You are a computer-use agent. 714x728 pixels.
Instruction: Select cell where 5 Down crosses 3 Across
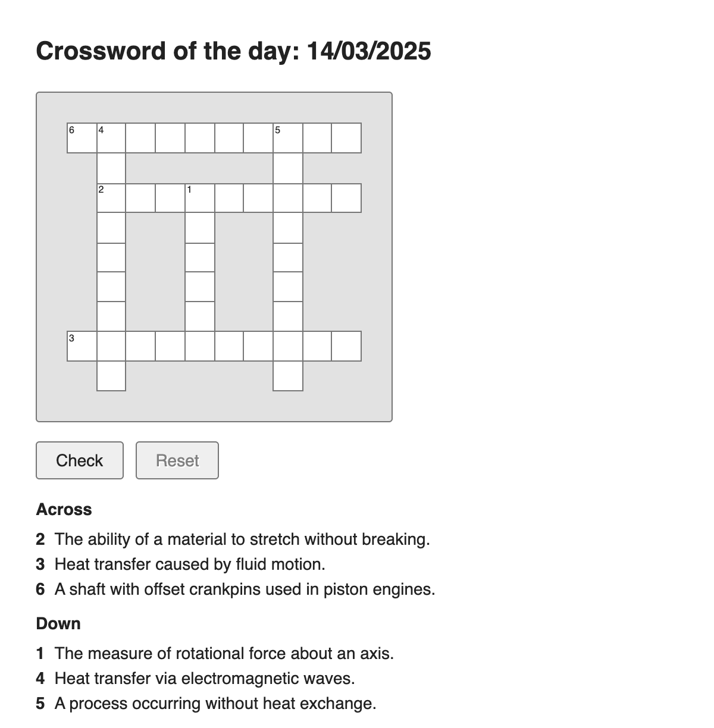tap(288, 346)
